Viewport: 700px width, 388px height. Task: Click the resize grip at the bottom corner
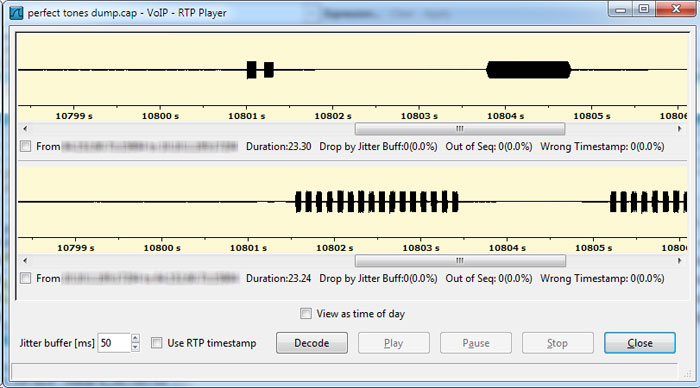(688, 374)
